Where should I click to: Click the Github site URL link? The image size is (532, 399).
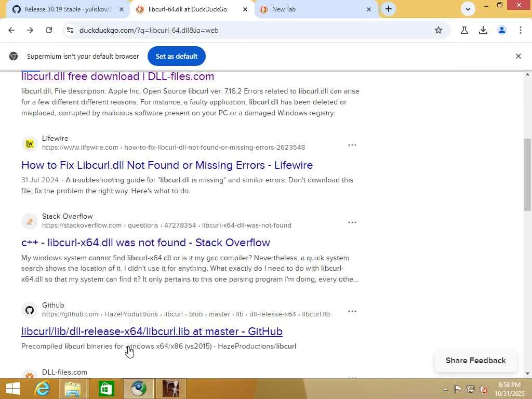(186, 314)
